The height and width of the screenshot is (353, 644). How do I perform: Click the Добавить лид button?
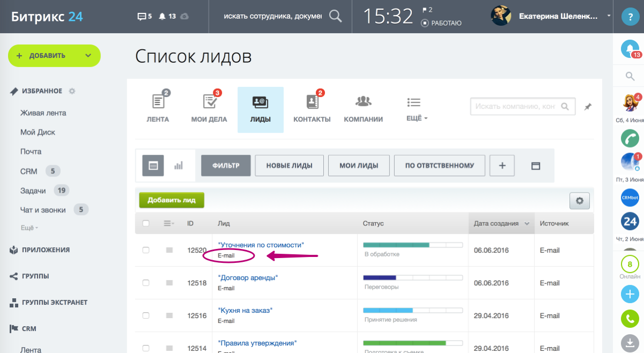click(172, 200)
